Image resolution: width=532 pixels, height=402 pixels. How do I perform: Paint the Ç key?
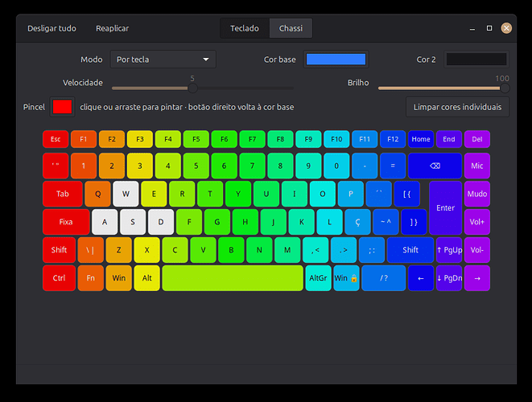point(357,222)
